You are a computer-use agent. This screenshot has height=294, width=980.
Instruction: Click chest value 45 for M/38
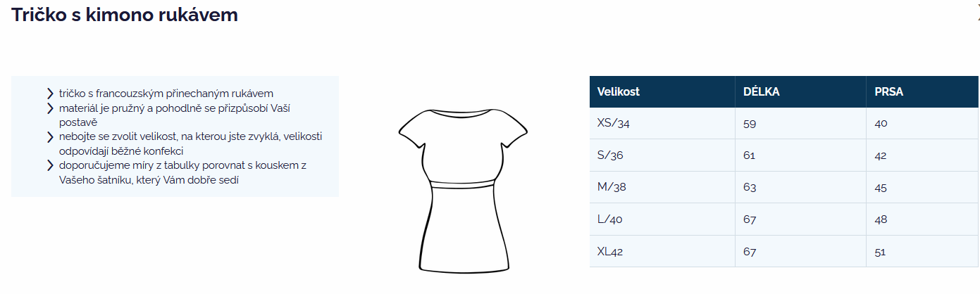pyautogui.click(x=881, y=188)
